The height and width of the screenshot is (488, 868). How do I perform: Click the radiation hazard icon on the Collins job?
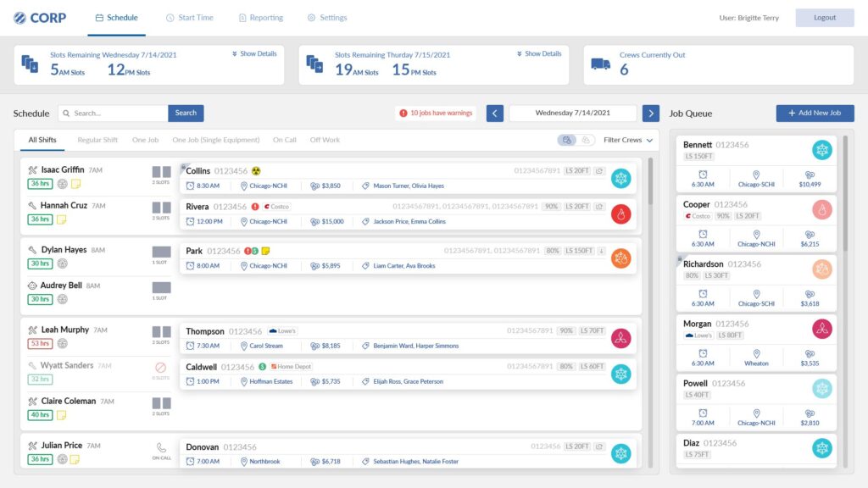click(256, 171)
